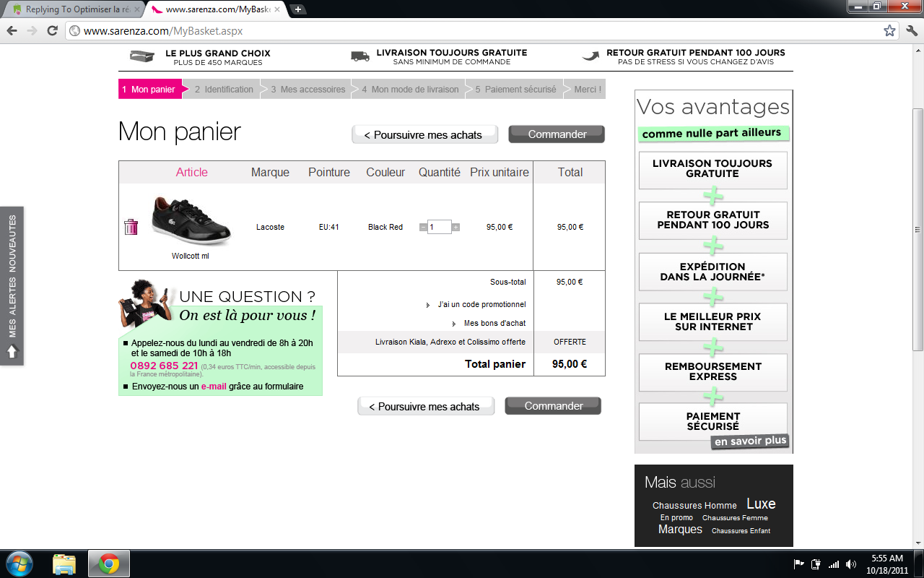This screenshot has width=924, height=578.
Task: Open the e-mail contact form link
Action: click(x=214, y=387)
